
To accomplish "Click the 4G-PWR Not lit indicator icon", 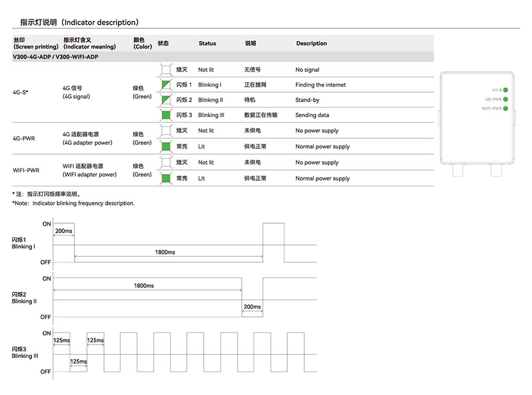I will click(x=166, y=130).
